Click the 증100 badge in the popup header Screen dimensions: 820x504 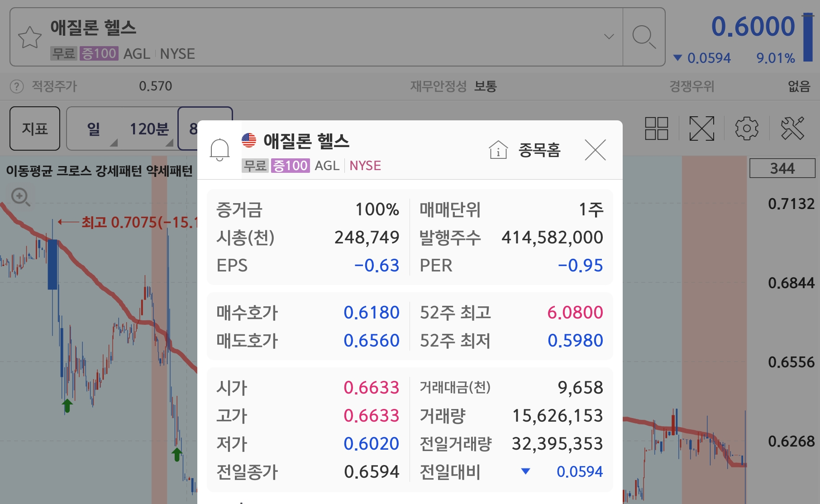click(x=290, y=166)
